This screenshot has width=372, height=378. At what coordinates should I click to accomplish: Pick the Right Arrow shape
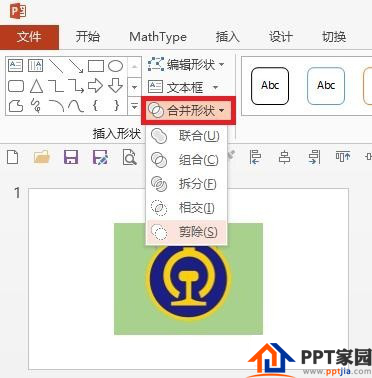tap(95, 86)
